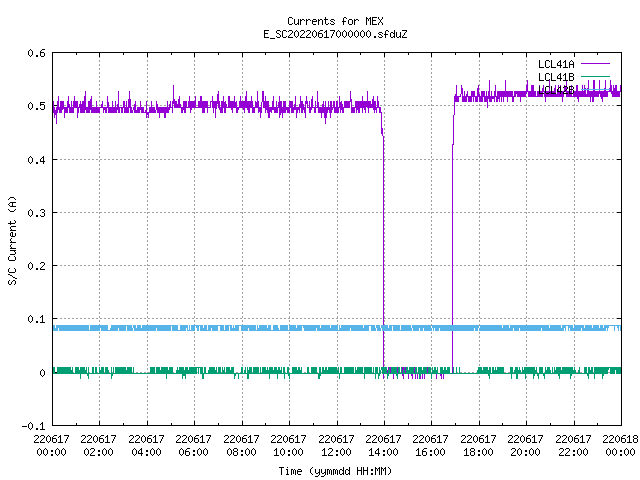The width and height of the screenshot is (640, 480).
Task: Click the purple falling edge near 14:00
Action: [383, 245]
